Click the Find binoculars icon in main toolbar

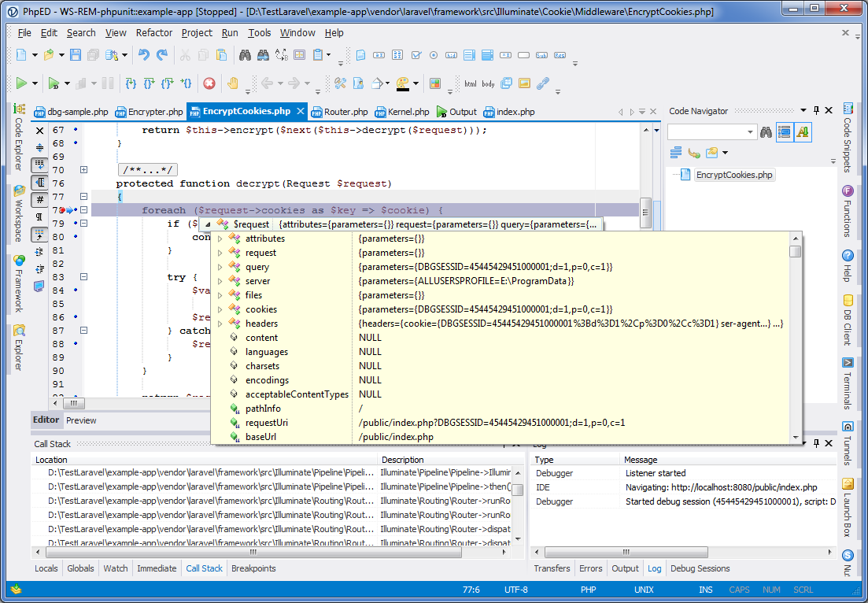(x=246, y=55)
